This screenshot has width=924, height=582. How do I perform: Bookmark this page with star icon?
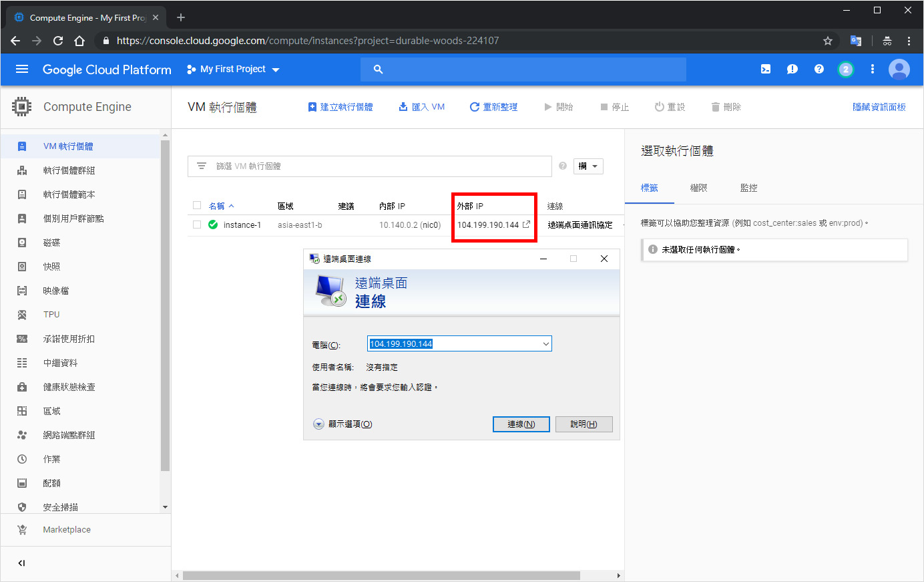click(828, 41)
